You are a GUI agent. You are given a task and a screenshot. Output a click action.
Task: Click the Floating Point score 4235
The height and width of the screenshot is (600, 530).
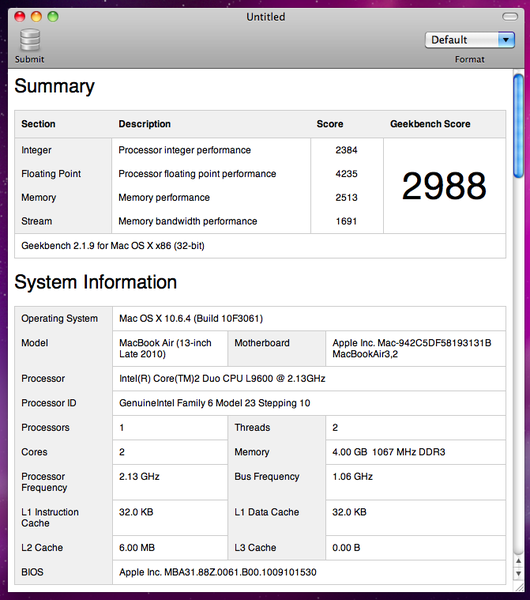pyautogui.click(x=346, y=174)
